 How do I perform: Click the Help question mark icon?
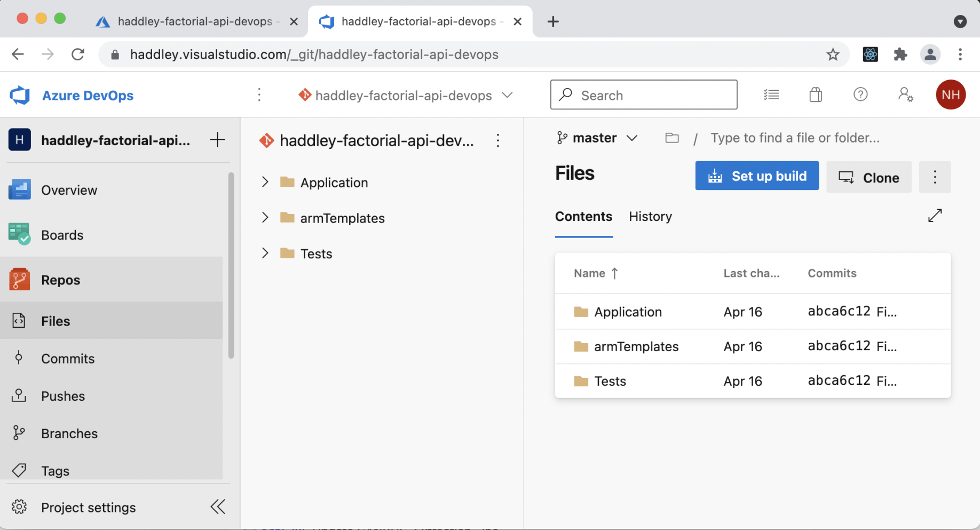pyautogui.click(x=860, y=95)
